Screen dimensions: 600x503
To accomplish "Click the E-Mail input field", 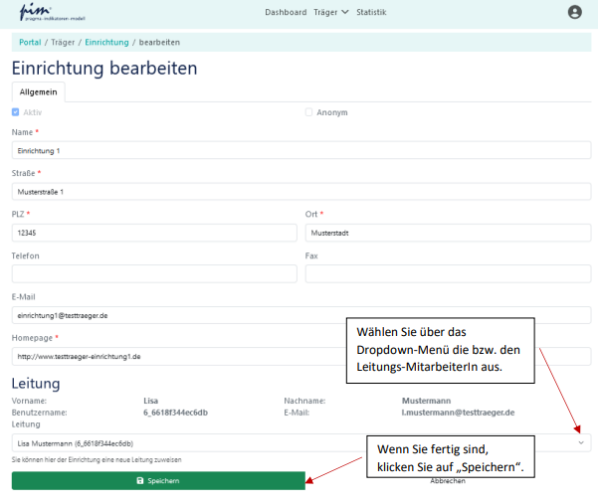I will (300, 315).
